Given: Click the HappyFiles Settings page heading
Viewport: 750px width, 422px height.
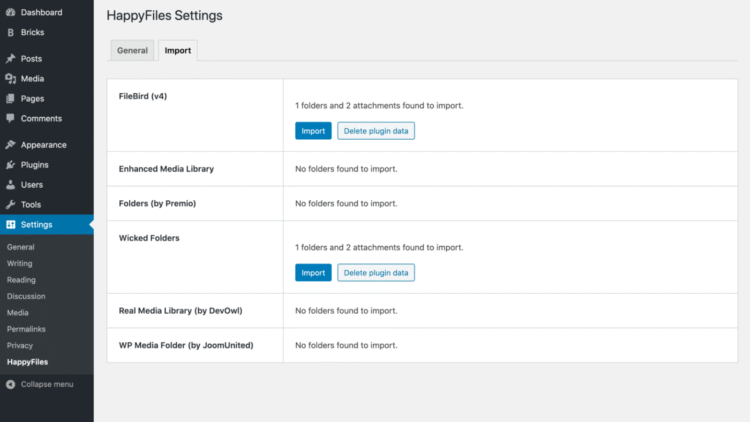Looking at the screenshot, I should point(165,15).
